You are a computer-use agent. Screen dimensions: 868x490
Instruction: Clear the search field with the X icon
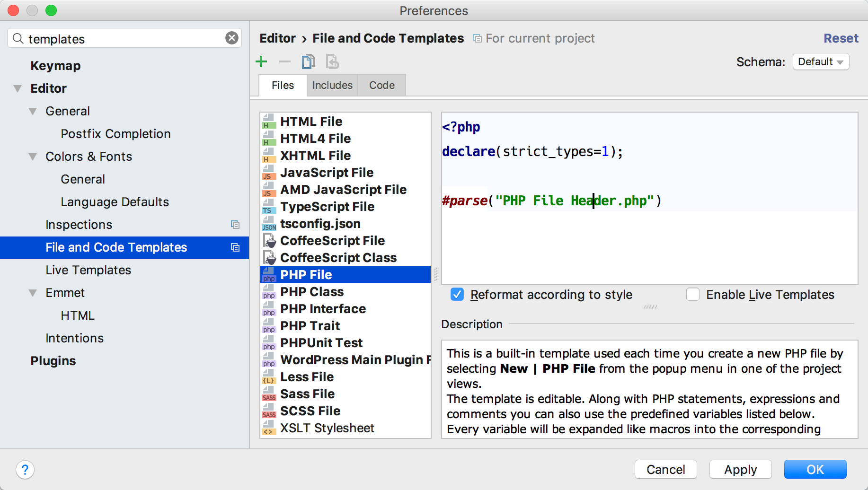[x=231, y=38]
